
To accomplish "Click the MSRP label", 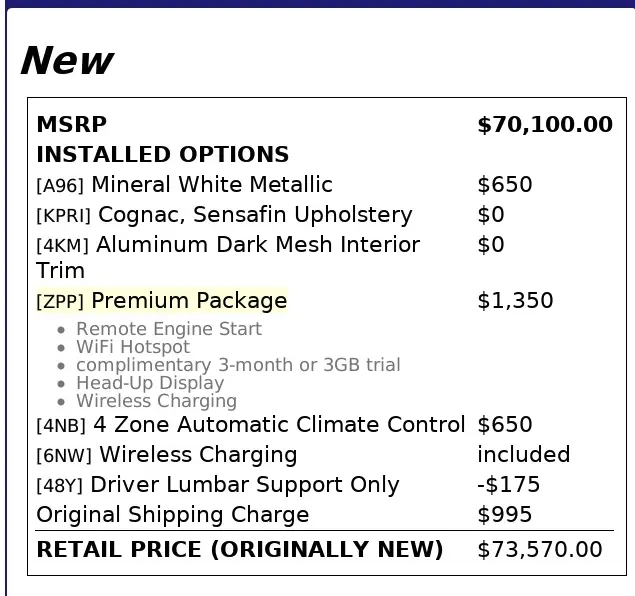I will point(71,125).
